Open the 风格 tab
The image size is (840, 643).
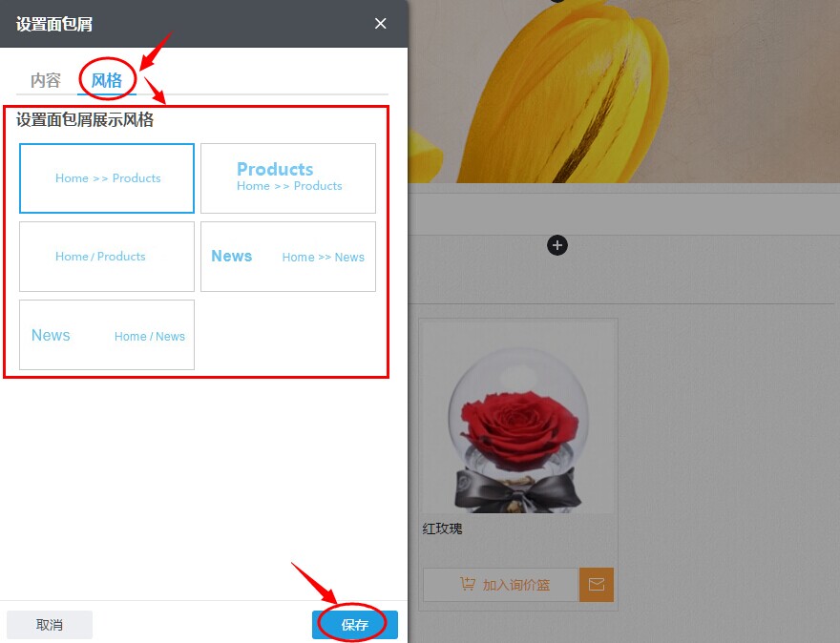point(107,81)
